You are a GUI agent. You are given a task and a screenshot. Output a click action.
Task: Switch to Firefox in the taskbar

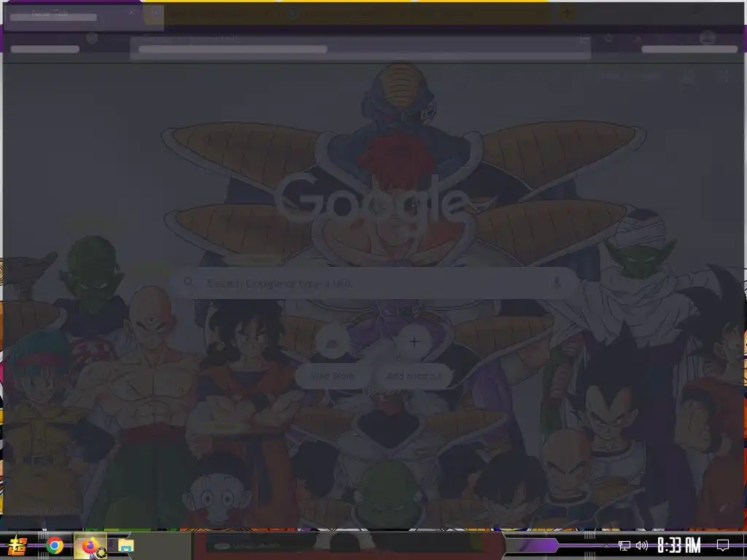tap(90, 545)
